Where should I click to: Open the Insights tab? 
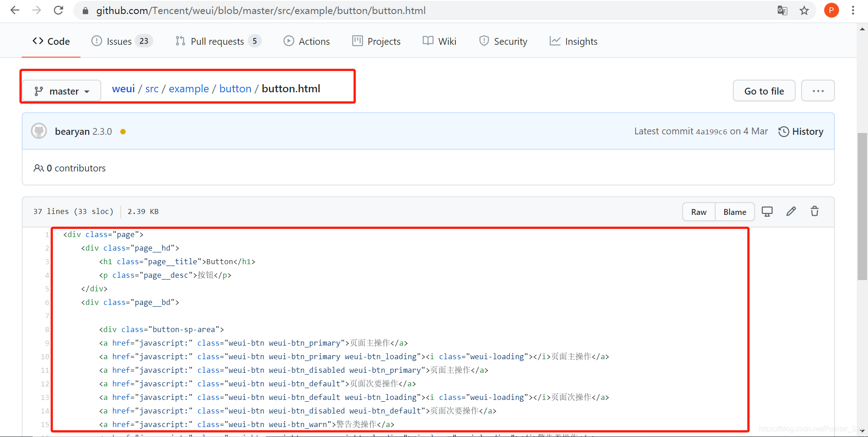(574, 41)
